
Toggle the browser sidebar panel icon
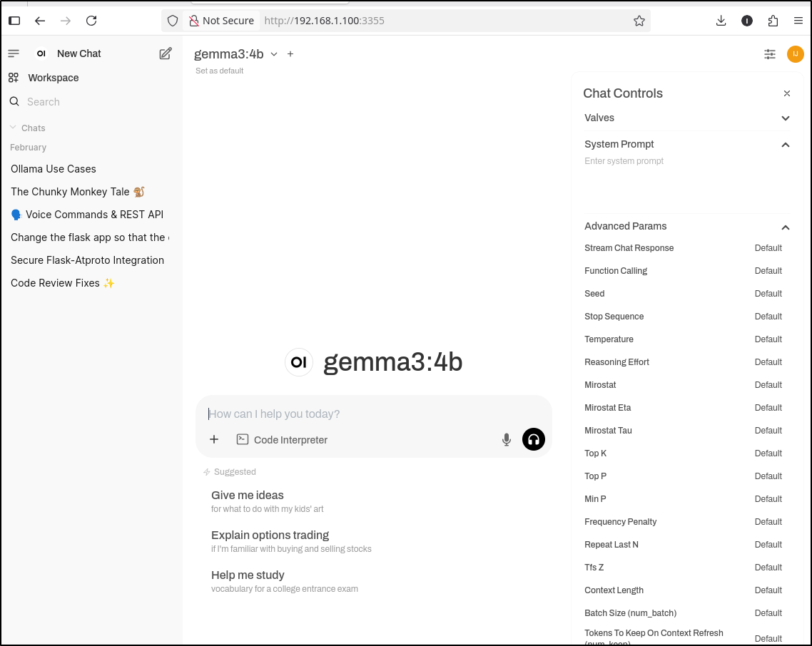pyautogui.click(x=14, y=21)
